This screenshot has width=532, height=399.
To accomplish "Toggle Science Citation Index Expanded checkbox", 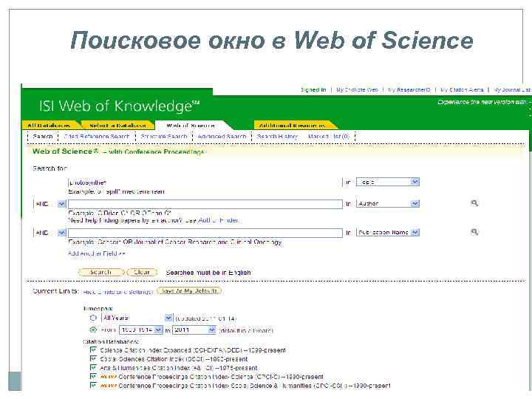I will (93, 349).
